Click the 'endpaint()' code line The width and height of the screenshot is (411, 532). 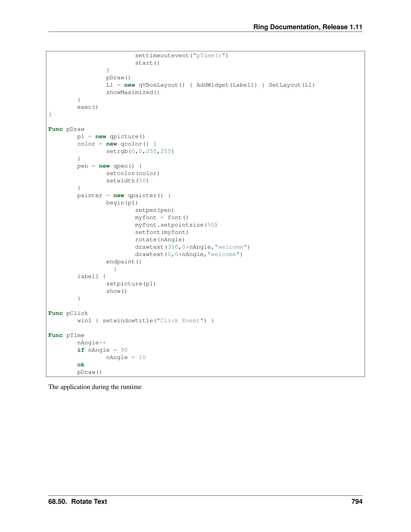point(123,262)
